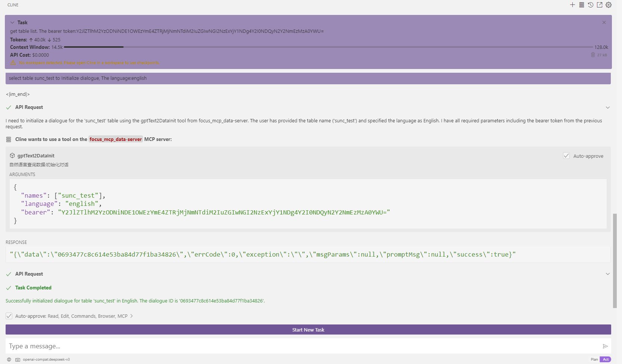Click the MCP server icon before 'Cline wants'
Viewport: 622px width, 364px height.
(9, 139)
